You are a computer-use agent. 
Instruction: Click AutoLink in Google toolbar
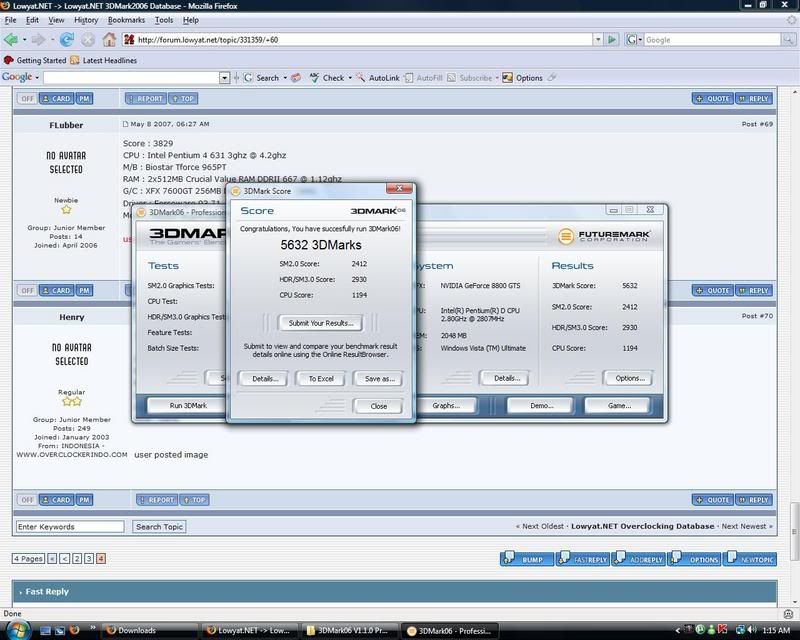point(378,78)
